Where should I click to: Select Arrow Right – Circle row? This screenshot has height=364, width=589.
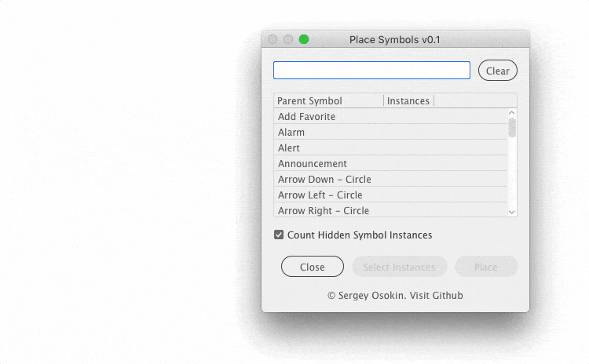tap(390, 210)
